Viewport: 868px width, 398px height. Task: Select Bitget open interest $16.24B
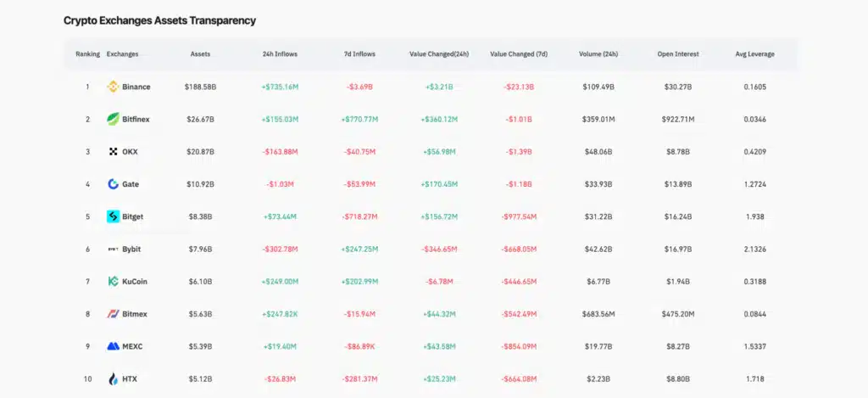pyautogui.click(x=678, y=216)
